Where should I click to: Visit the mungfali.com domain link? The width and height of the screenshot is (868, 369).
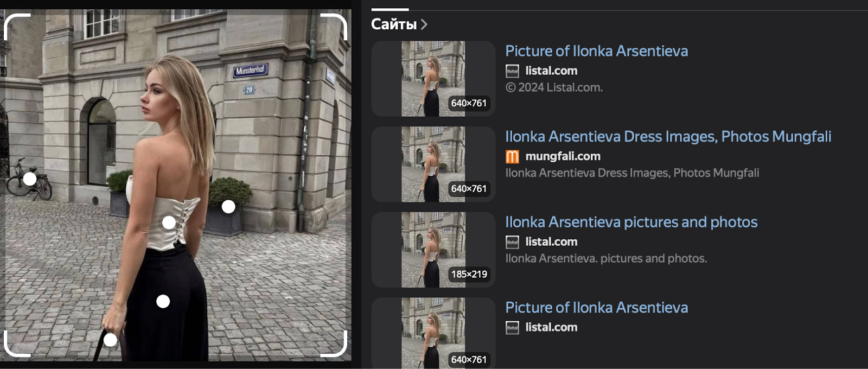(x=563, y=156)
